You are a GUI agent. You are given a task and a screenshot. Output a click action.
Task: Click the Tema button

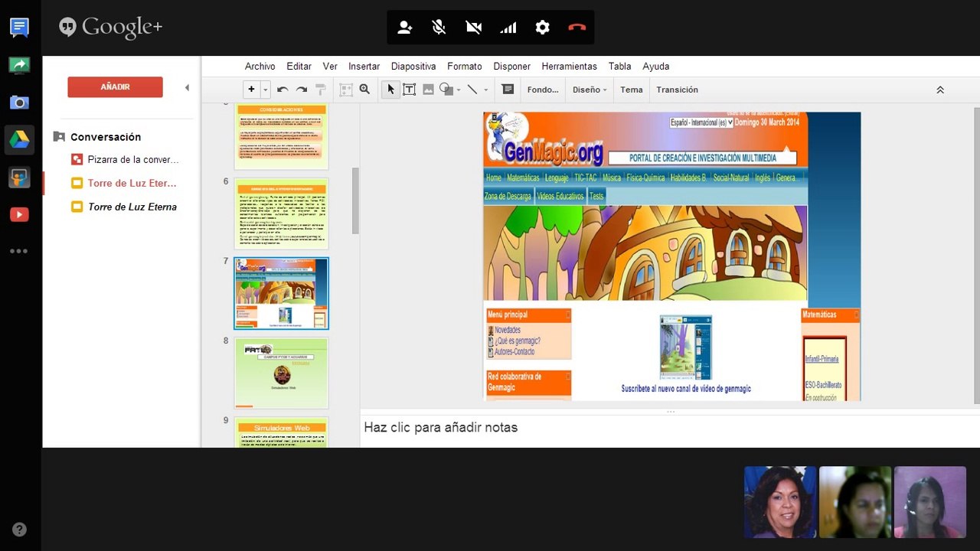point(632,90)
